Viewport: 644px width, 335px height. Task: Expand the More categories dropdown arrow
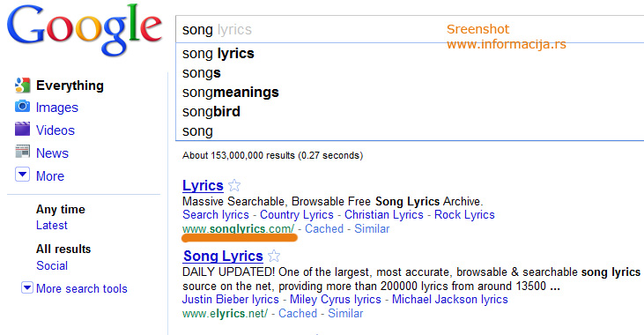22,175
